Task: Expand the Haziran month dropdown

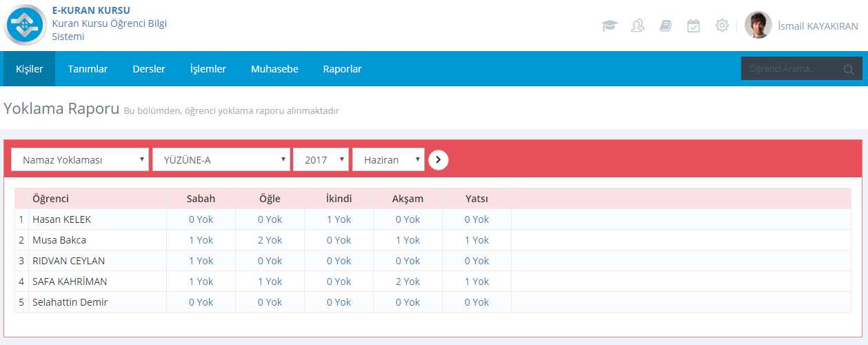Action: click(x=388, y=160)
